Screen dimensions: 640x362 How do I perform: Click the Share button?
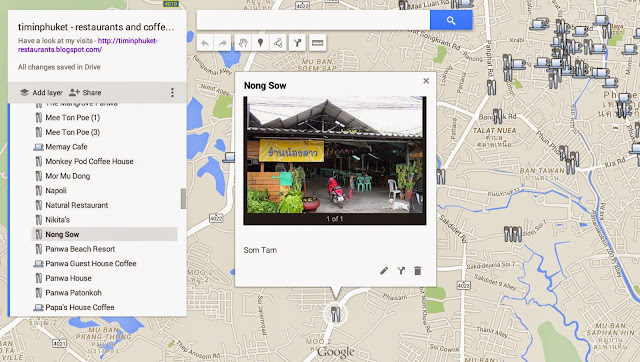[85, 93]
